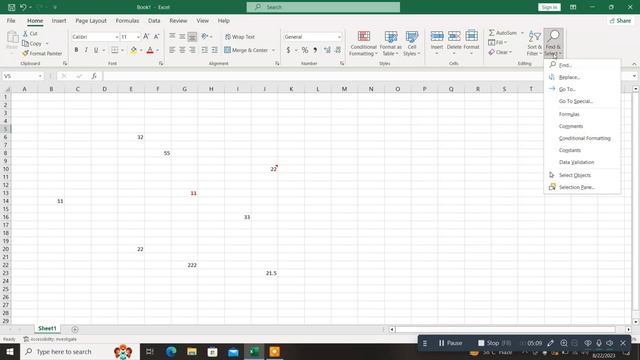
Task: Open the font size 11 dropdown
Action: click(138, 37)
